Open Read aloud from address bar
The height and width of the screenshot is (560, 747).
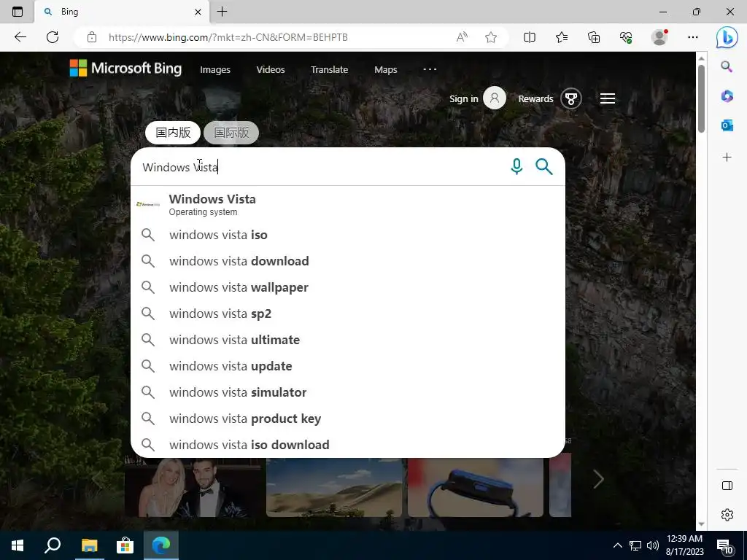(x=462, y=37)
